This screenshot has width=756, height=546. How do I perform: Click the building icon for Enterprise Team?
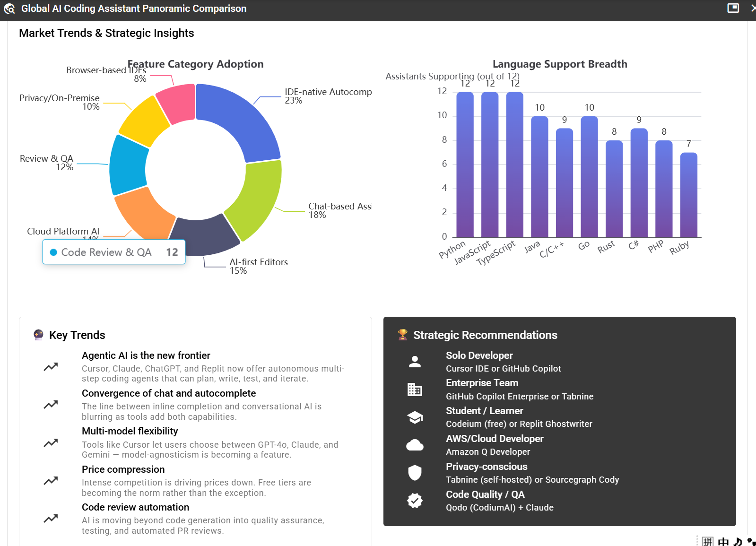[415, 390]
